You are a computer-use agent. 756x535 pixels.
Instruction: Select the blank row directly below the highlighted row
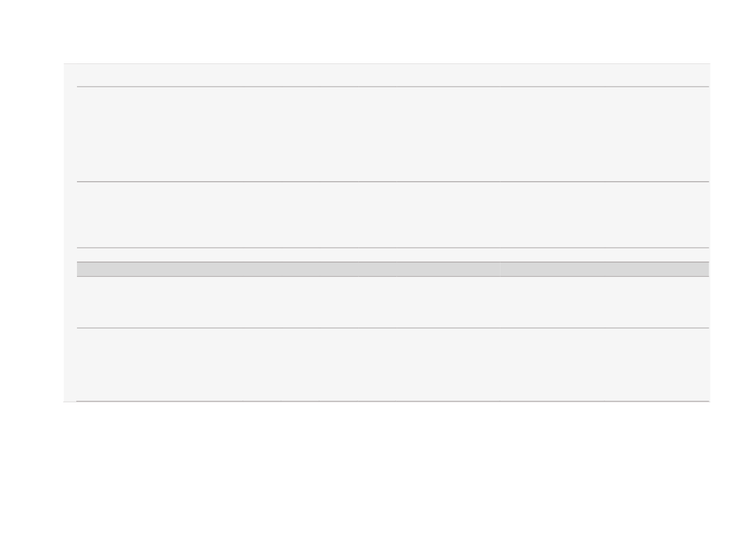coord(393,303)
